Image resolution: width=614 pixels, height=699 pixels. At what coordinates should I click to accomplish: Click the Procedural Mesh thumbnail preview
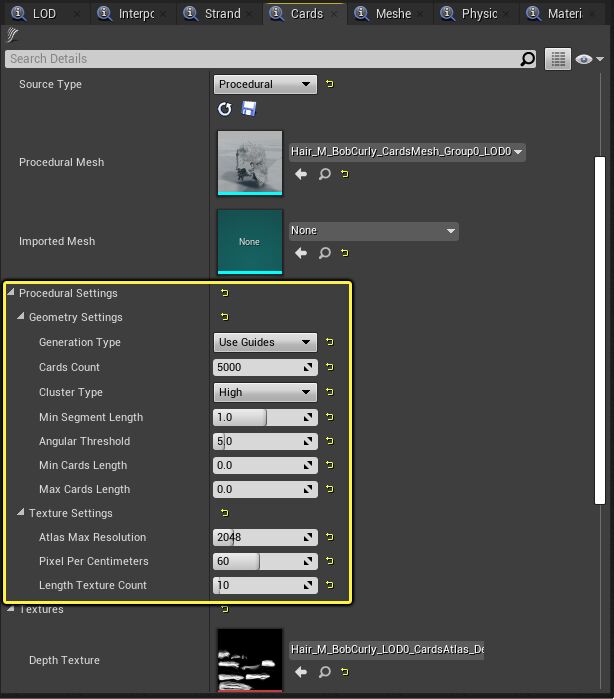[x=250, y=163]
